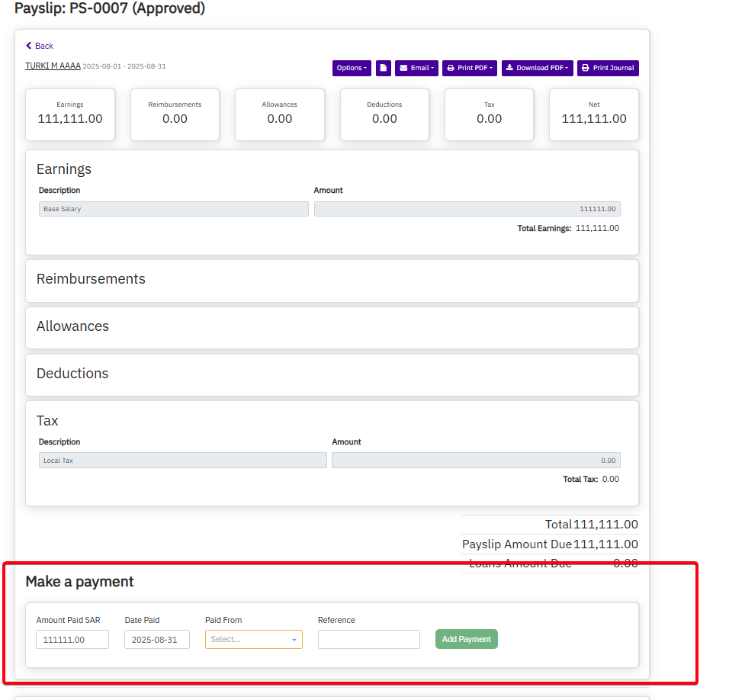Click the Reference input field

point(368,639)
